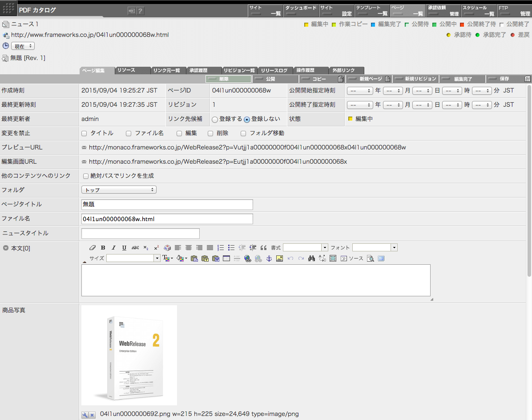
Task: Click the insert image icon
Action: point(279,258)
